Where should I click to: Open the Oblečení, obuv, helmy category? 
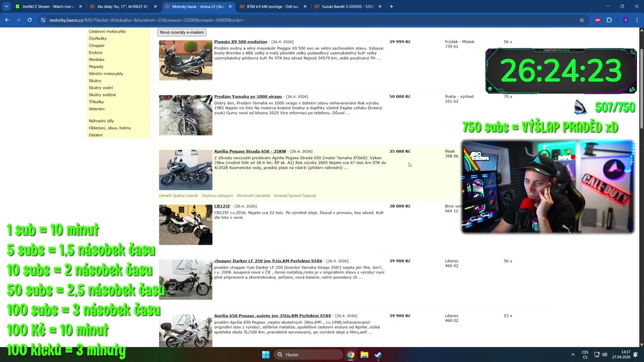[x=110, y=128]
